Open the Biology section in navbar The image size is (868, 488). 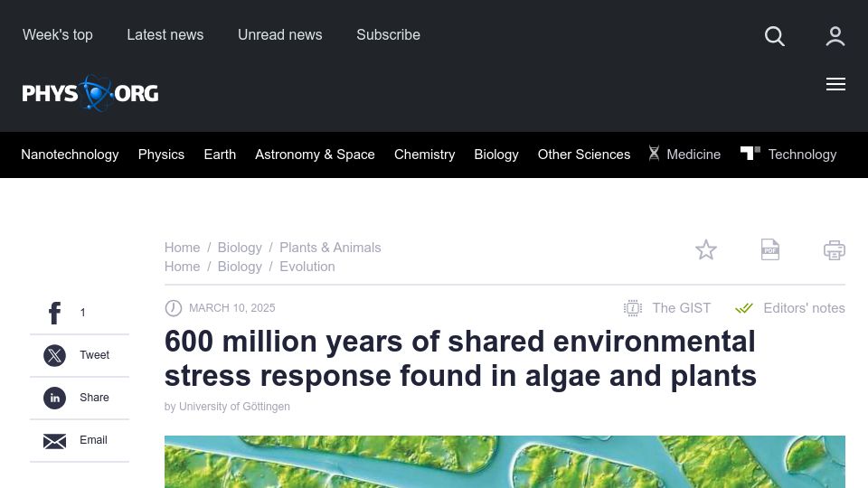[x=496, y=155]
